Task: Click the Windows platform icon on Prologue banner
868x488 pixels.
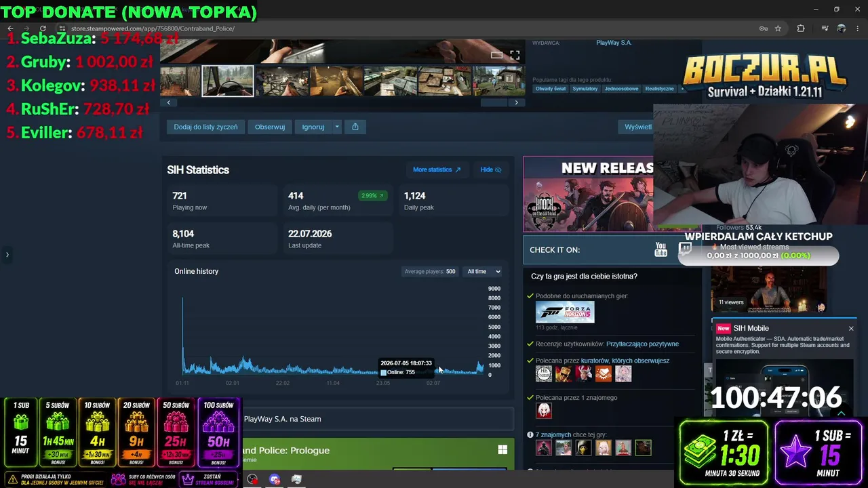Action: pos(502,450)
